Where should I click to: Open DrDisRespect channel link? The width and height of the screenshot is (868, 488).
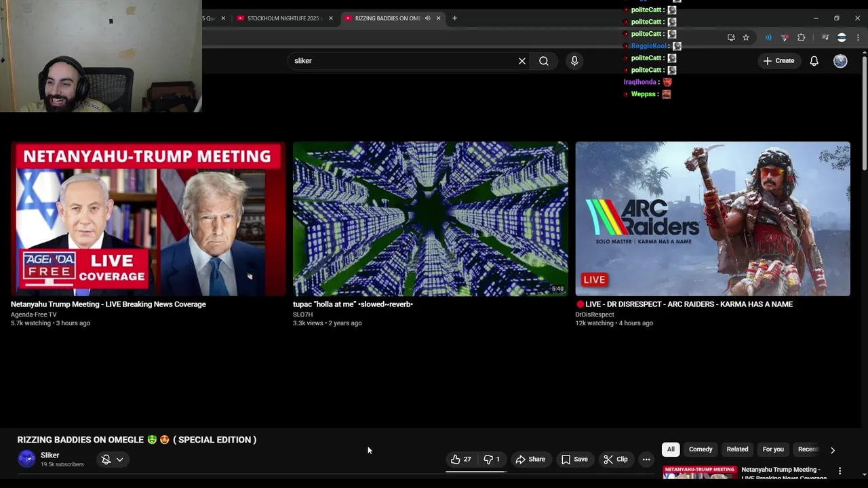click(x=595, y=314)
